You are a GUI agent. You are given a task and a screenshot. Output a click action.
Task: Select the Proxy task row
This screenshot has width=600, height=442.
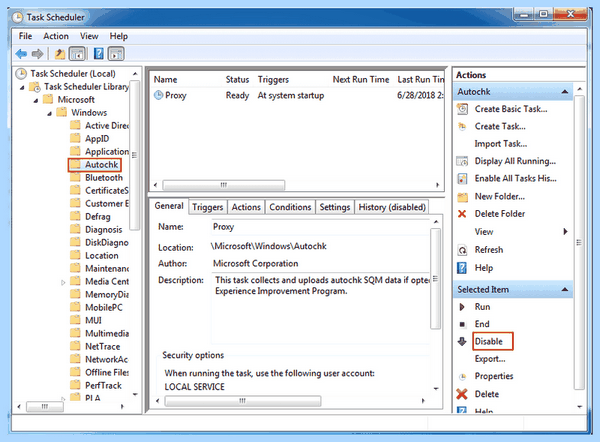[297, 95]
